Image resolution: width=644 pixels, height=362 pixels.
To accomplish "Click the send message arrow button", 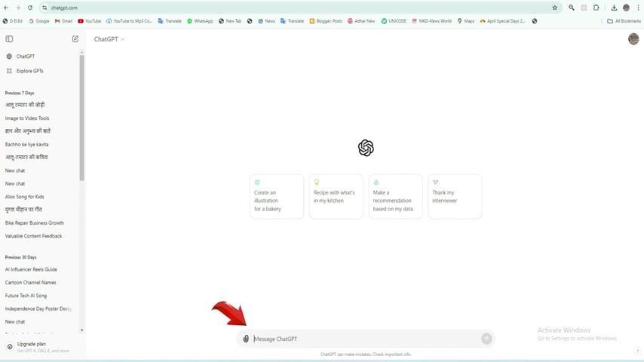I will click(486, 339).
